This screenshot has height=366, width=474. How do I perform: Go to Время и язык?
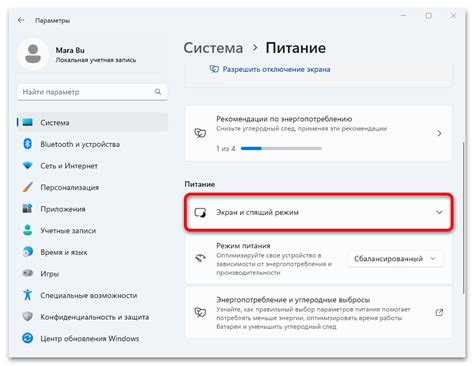[x=92, y=252]
